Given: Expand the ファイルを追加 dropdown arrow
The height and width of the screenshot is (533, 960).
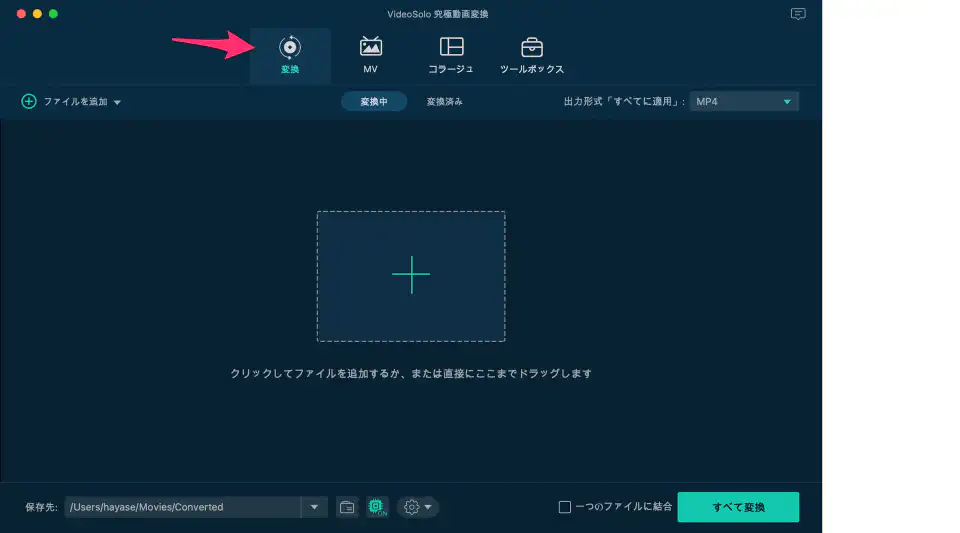Looking at the screenshot, I should point(117,102).
